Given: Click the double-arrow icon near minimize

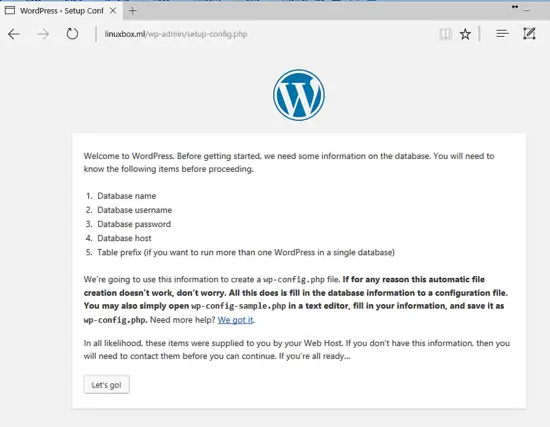Looking at the screenshot, I should click(515, 7).
